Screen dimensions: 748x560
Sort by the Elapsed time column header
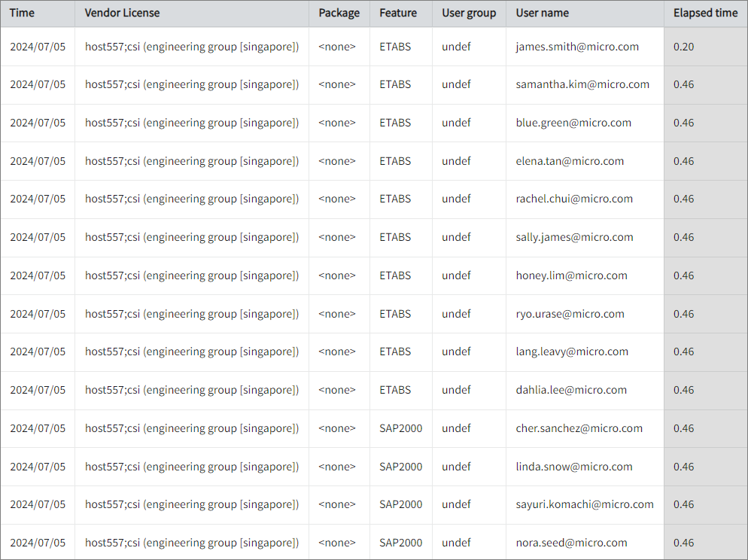[x=705, y=13]
